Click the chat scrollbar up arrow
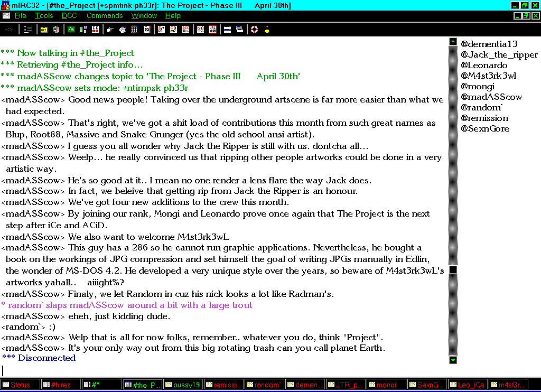 pyautogui.click(x=453, y=41)
